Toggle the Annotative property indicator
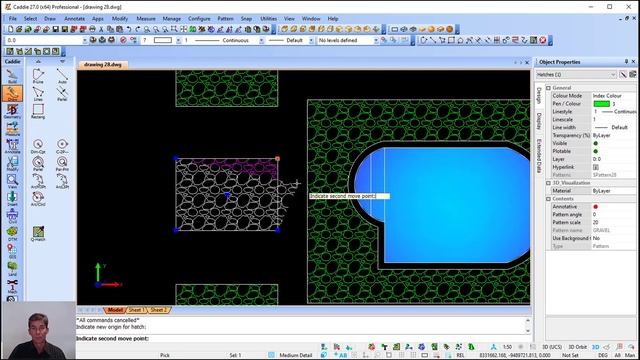 pyautogui.click(x=596, y=207)
